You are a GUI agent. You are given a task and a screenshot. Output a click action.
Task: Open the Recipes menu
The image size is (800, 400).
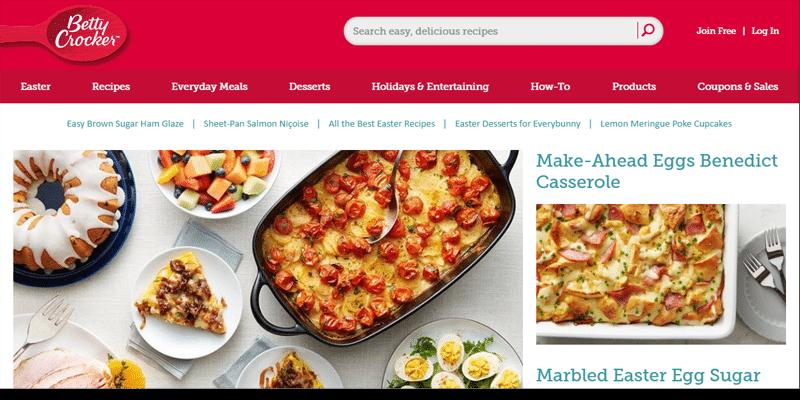click(x=111, y=87)
